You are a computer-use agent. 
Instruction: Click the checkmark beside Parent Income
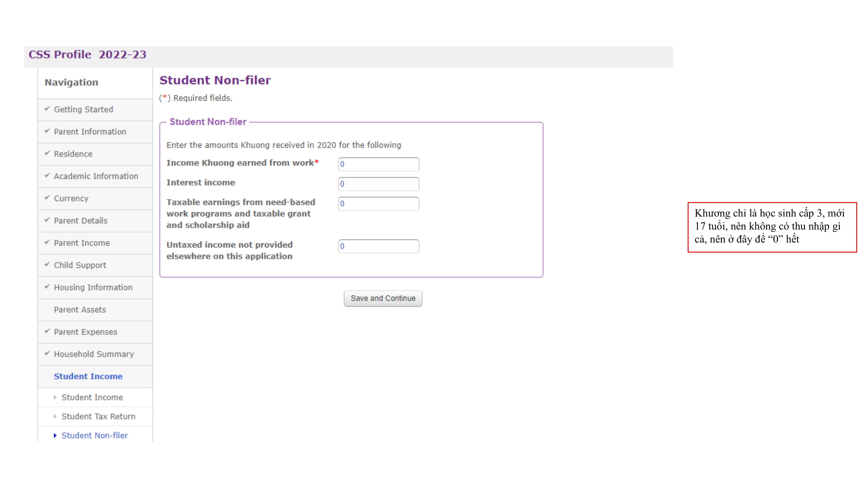[47, 243]
